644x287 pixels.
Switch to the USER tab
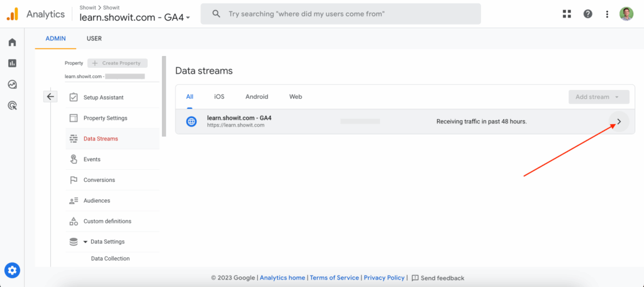click(x=94, y=38)
